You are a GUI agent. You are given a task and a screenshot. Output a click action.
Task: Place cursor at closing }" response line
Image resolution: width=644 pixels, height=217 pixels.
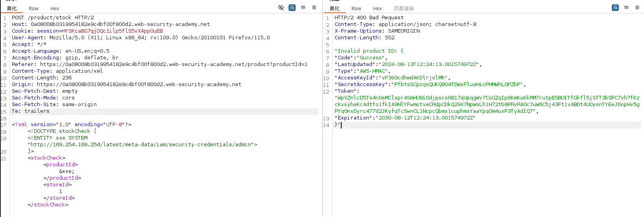338,124
